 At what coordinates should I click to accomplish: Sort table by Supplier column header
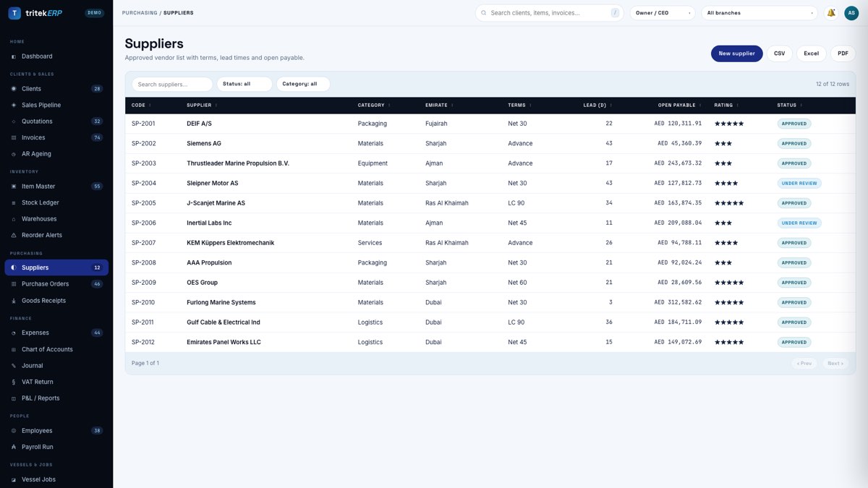(x=202, y=106)
